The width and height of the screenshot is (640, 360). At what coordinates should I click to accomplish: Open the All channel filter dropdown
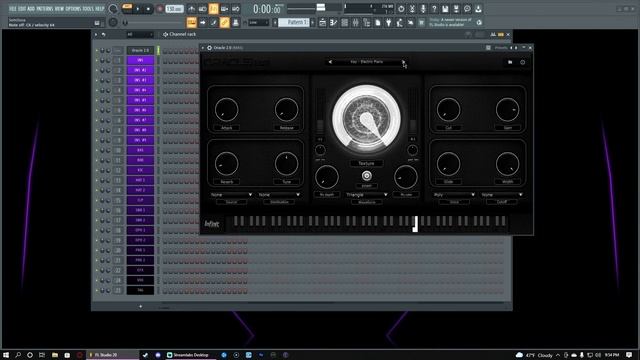click(x=140, y=35)
